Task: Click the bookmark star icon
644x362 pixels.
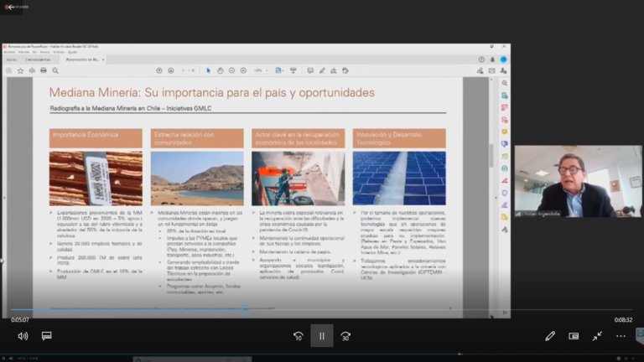Action: point(20,70)
